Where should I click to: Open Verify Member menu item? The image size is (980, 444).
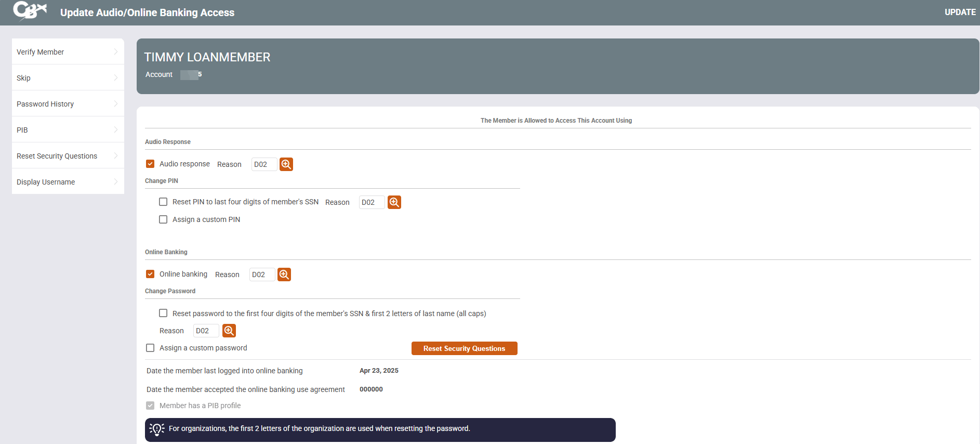point(68,52)
